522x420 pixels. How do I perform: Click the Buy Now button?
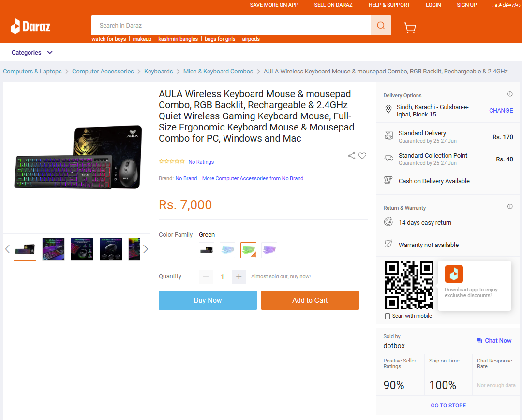tap(208, 300)
